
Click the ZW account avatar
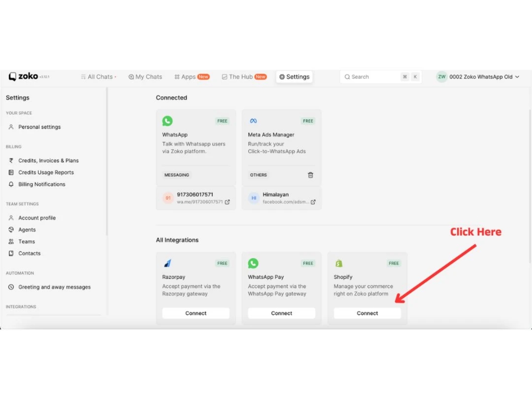pos(442,77)
